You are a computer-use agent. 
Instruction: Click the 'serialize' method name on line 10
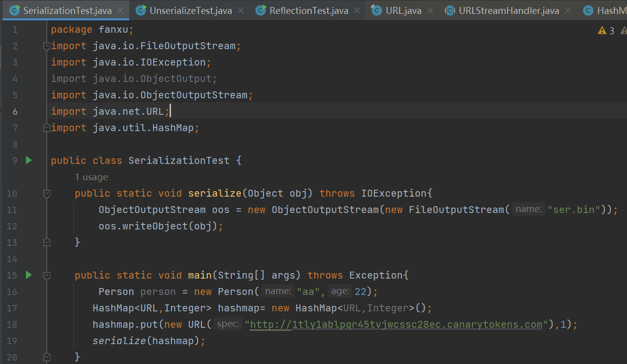pyautogui.click(x=215, y=193)
